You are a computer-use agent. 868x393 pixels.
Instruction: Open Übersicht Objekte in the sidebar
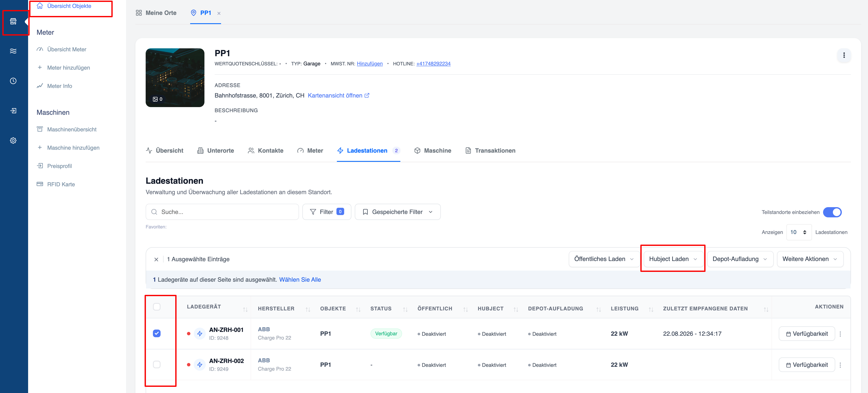pyautogui.click(x=64, y=6)
